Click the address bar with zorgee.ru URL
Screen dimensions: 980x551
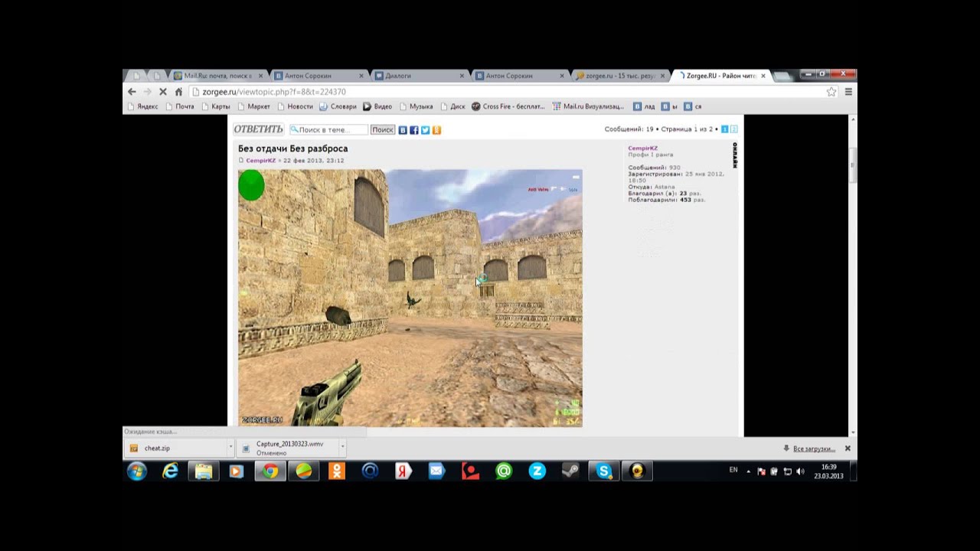[x=505, y=92]
